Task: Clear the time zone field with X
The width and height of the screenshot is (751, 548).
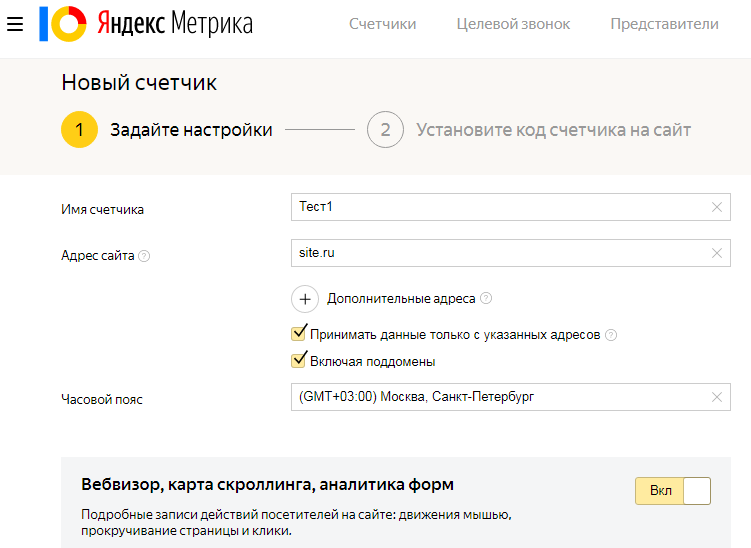Action: [716, 397]
